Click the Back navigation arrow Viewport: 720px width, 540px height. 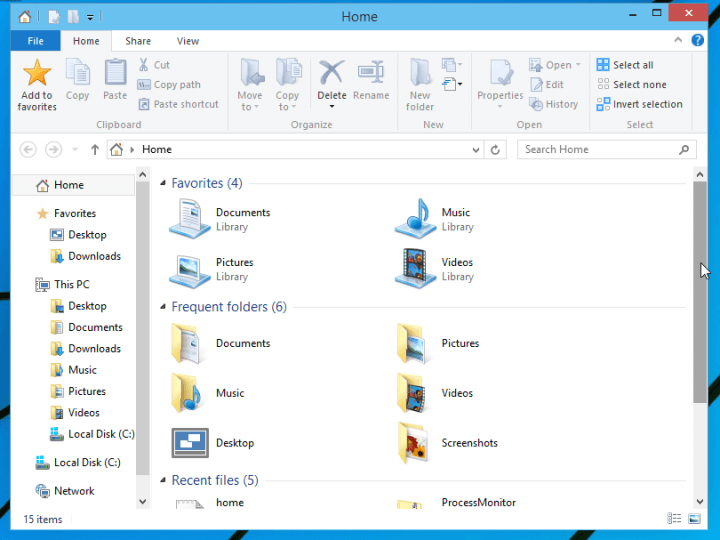pyautogui.click(x=28, y=150)
